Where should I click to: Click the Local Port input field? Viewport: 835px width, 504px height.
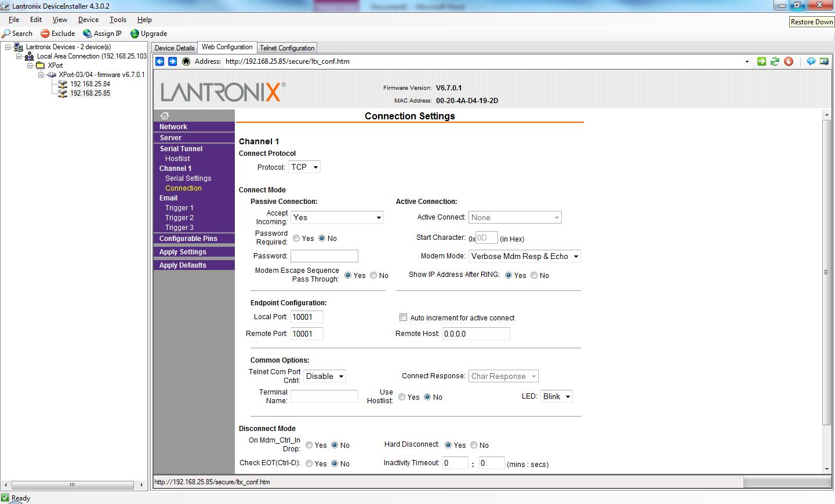click(x=306, y=317)
